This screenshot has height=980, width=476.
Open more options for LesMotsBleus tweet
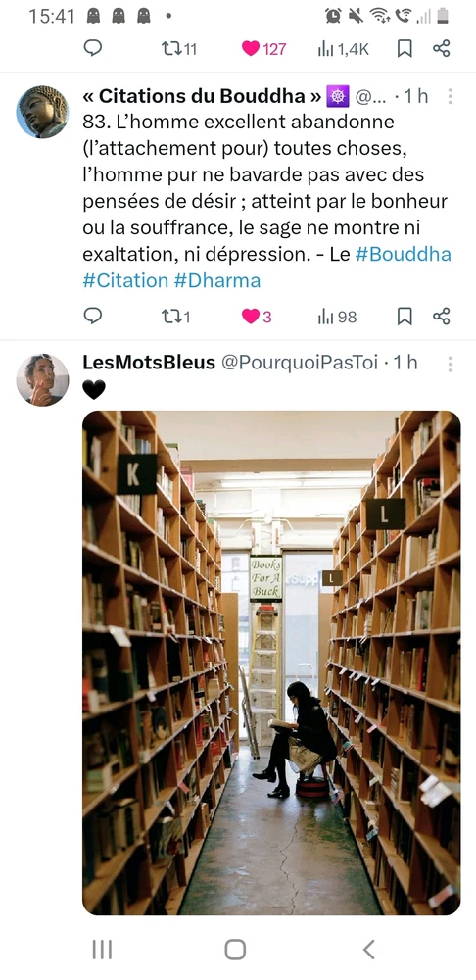click(450, 364)
